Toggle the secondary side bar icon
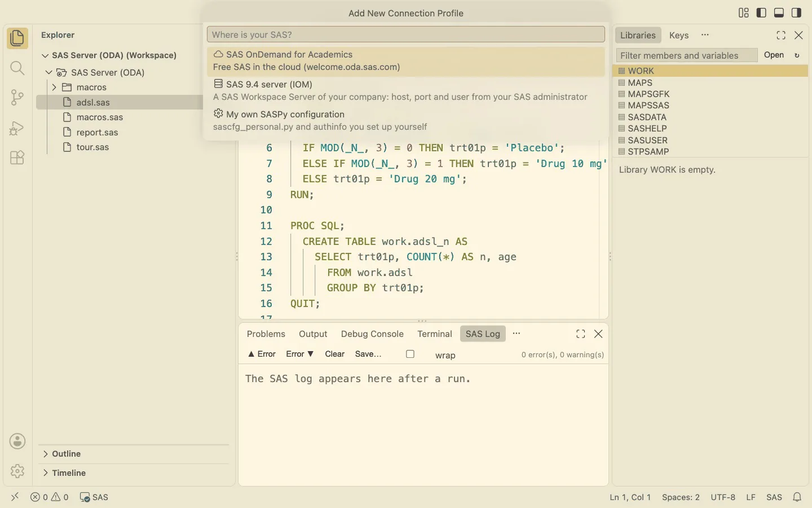 pyautogui.click(x=796, y=12)
